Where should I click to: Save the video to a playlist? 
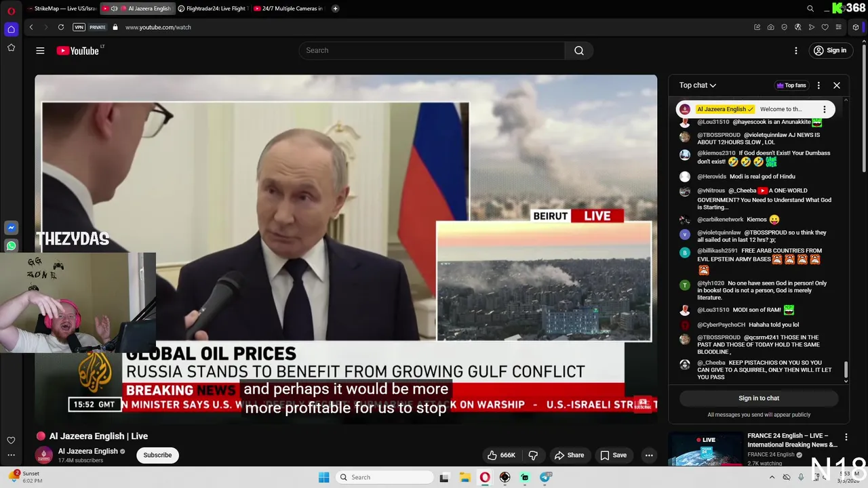pyautogui.click(x=613, y=455)
